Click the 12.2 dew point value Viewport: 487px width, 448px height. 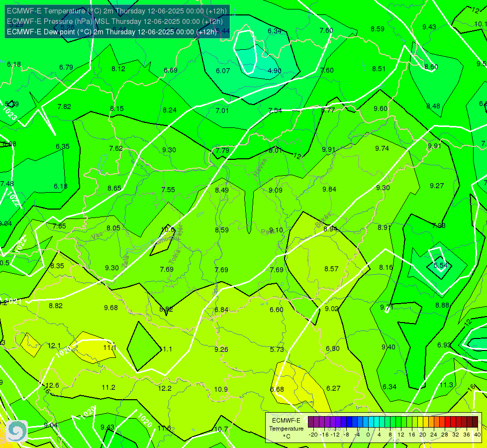[x=165, y=389]
